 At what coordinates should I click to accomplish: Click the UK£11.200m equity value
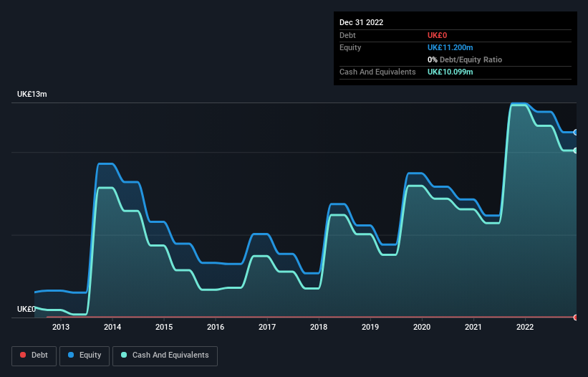pos(450,47)
